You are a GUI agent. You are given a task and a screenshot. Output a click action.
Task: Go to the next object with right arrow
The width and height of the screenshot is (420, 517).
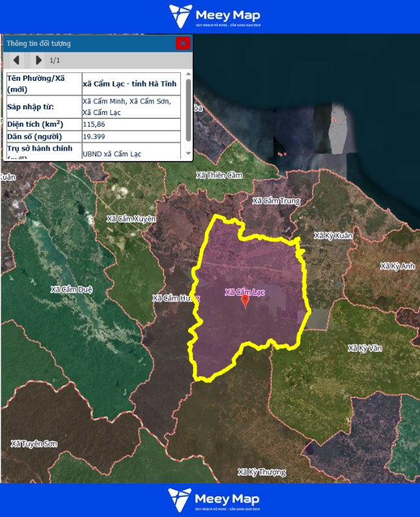[38, 60]
